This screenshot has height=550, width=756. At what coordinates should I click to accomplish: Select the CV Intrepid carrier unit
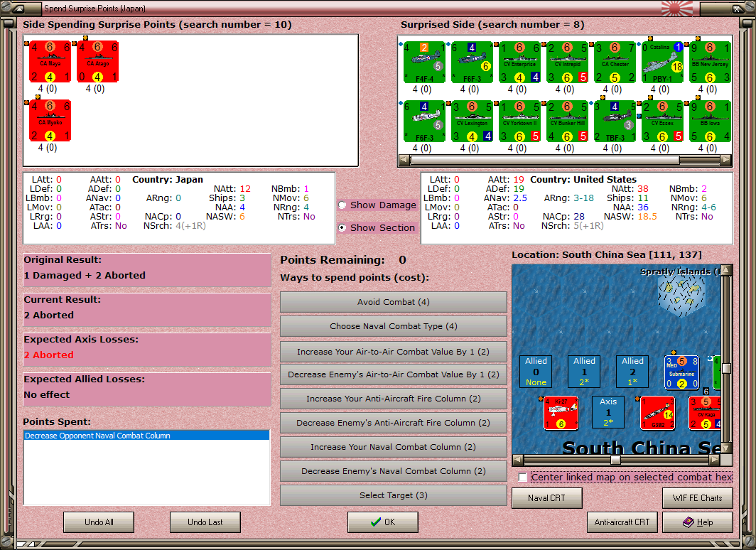568,63
